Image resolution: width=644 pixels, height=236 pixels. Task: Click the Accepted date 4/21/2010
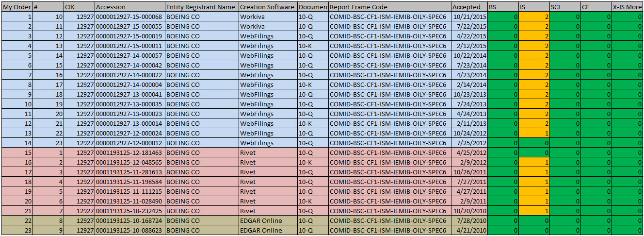tap(469, 230)
